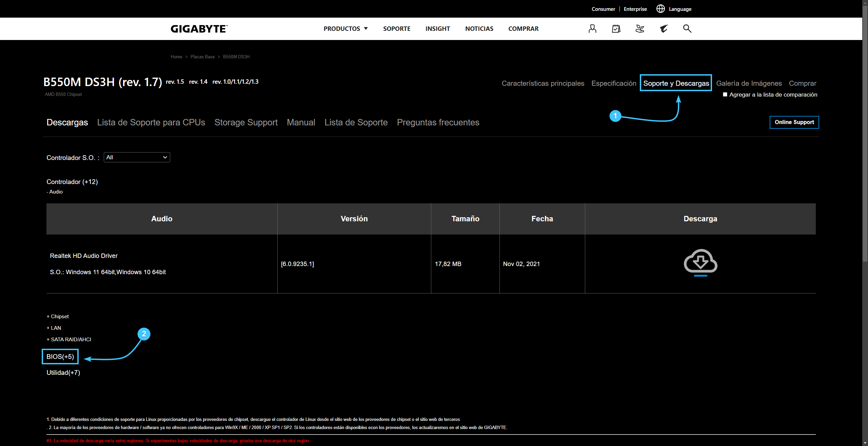The image size is (868, 446).
Task: Follow the Home breadcrumb link
Action: click(x=176, y=57)
